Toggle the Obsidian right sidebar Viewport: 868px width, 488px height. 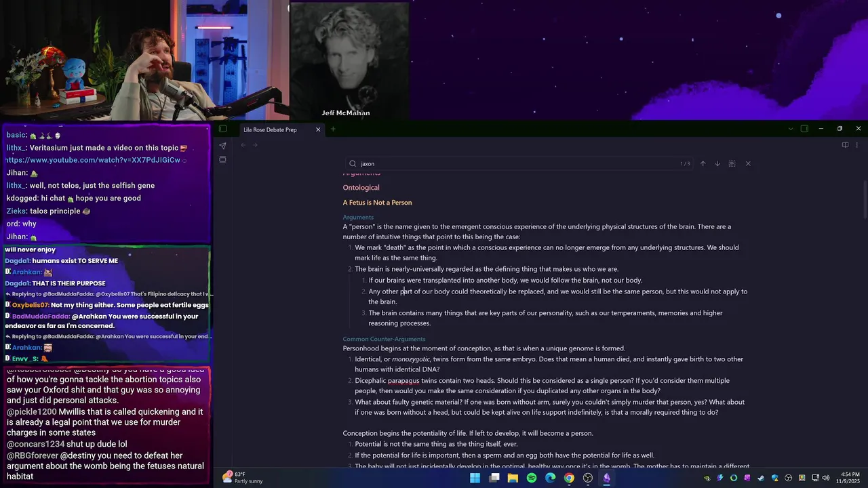click(x=804, y=129)
